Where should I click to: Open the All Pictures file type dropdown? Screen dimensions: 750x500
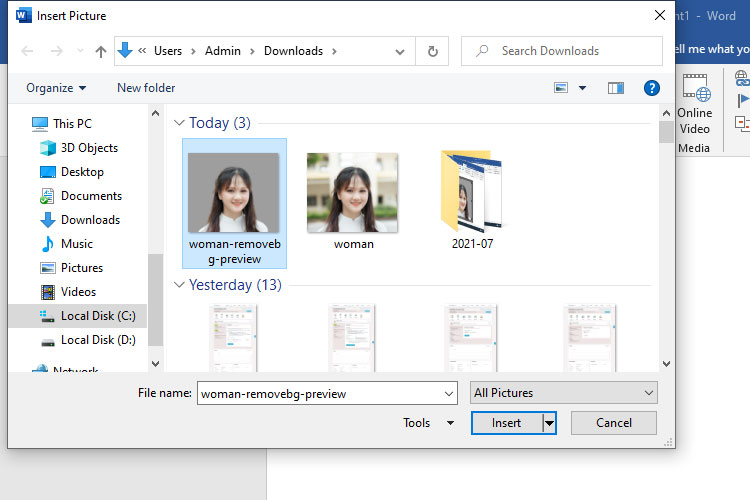pos(563,393)
